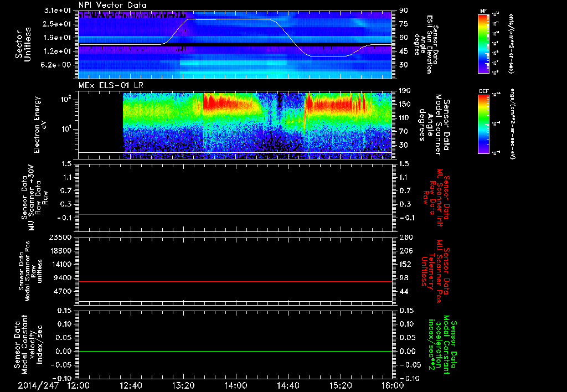Click the 18800 scanner position tick label
Image resolution: width=567 pixels, height=392 pixels.
tap(60, 251)
